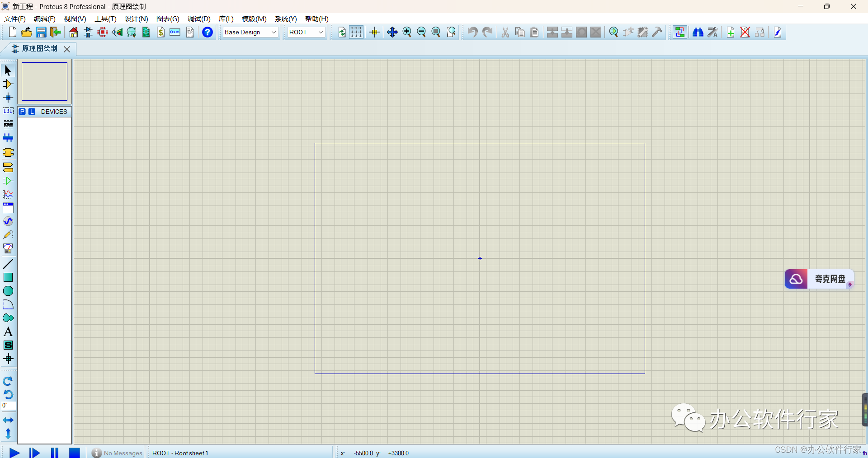This screenshot has width=868, height=458.
Task: Click the rotation angle input field
Action: [9, 406]
